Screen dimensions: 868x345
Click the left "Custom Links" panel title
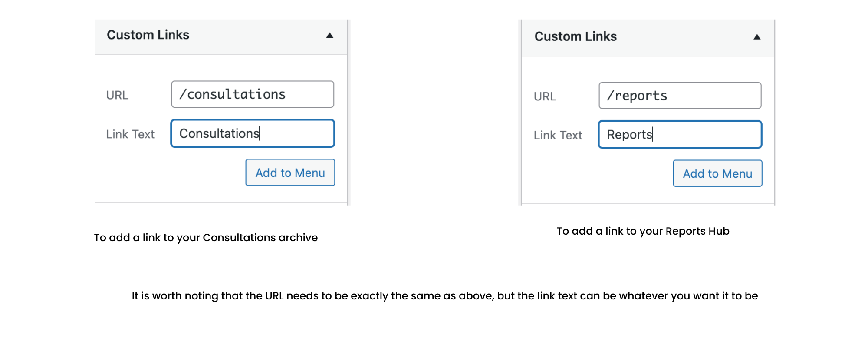148,35
